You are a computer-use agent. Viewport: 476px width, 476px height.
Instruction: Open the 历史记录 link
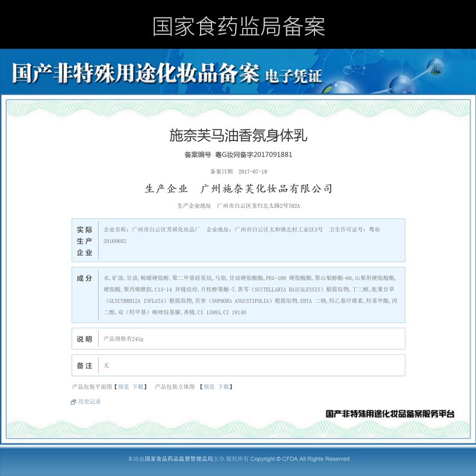[89, 401]
